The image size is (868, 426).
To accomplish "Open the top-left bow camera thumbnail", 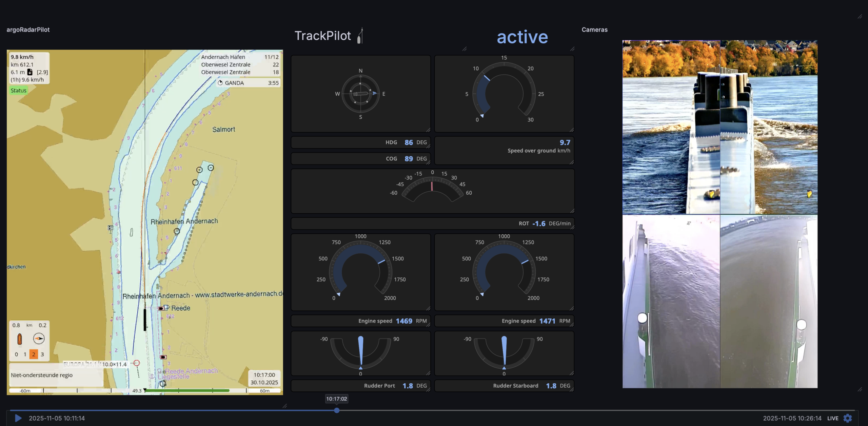I will click(x=671, y=127).
